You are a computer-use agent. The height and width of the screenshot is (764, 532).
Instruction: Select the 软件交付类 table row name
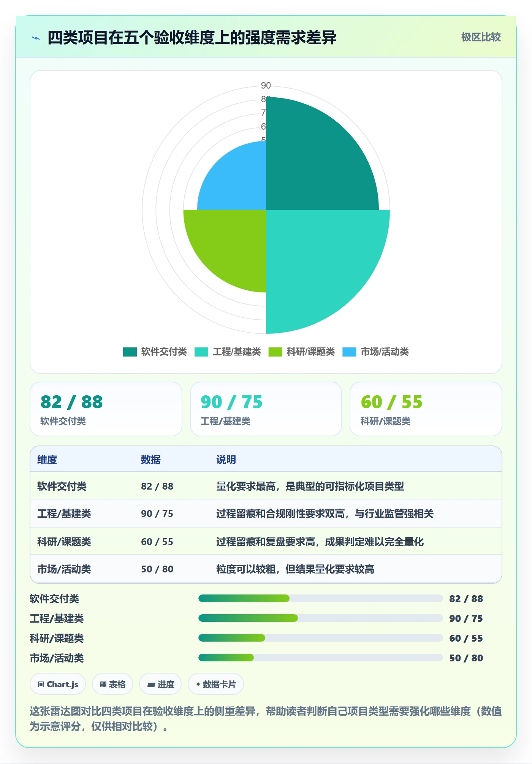pyautogui.click(x=62, y=486)
